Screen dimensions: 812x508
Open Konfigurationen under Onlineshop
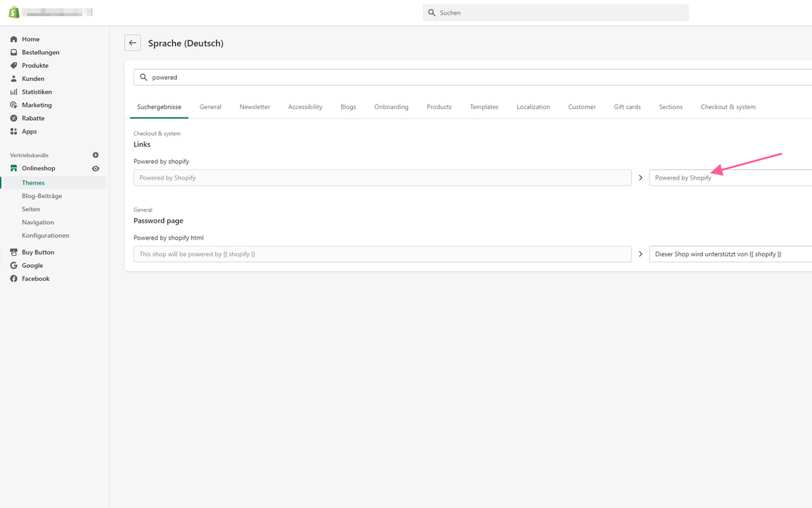[x=46, y=235]
